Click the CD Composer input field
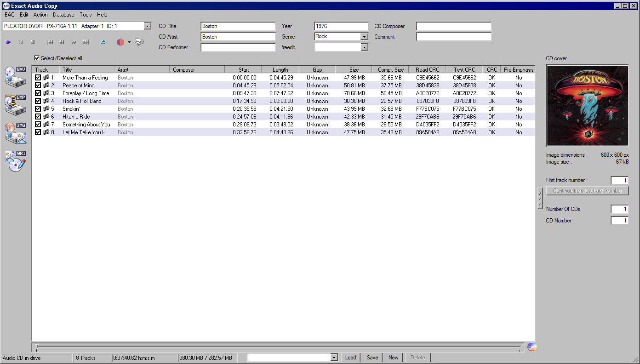The width and height of the screenshot is (640, 364). point(454,26)
